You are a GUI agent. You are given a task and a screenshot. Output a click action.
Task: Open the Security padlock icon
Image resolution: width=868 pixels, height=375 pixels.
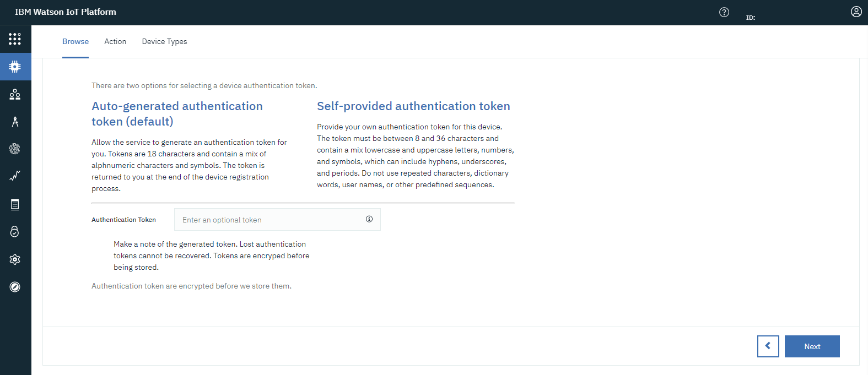coord(15,231)
